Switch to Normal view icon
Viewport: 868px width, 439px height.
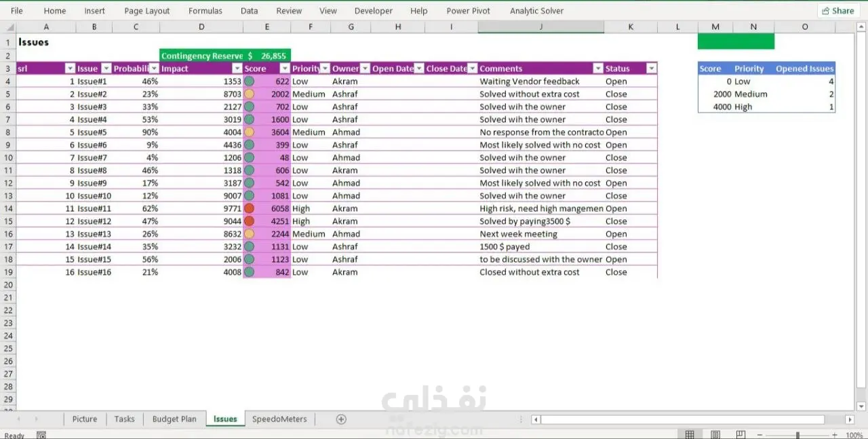pos(690,435)
